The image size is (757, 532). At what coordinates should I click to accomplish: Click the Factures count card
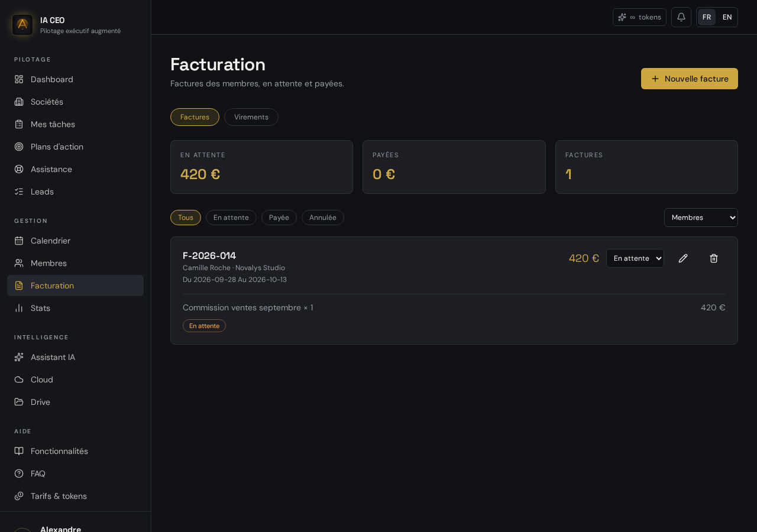(646, 167)
